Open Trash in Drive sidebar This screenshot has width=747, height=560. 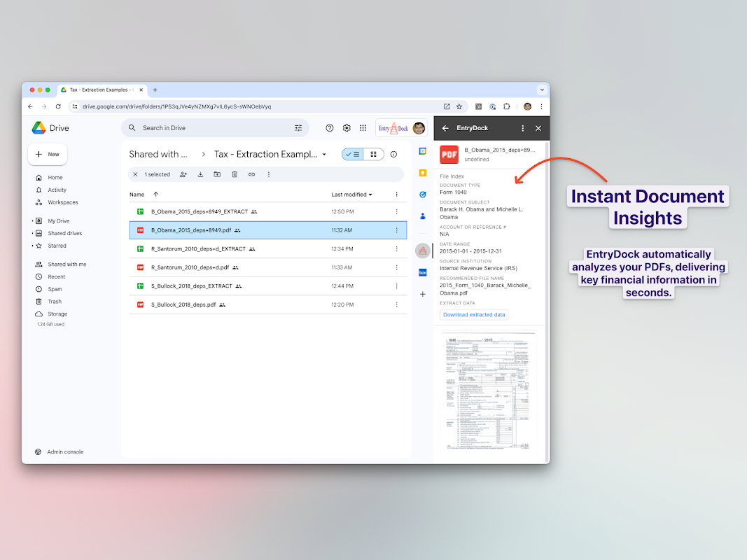coord(55,302)
